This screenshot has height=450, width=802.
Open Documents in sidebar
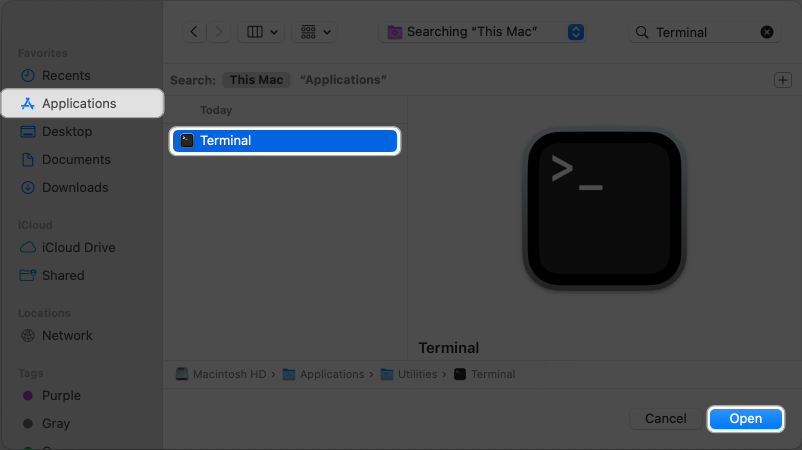(82, 160)
